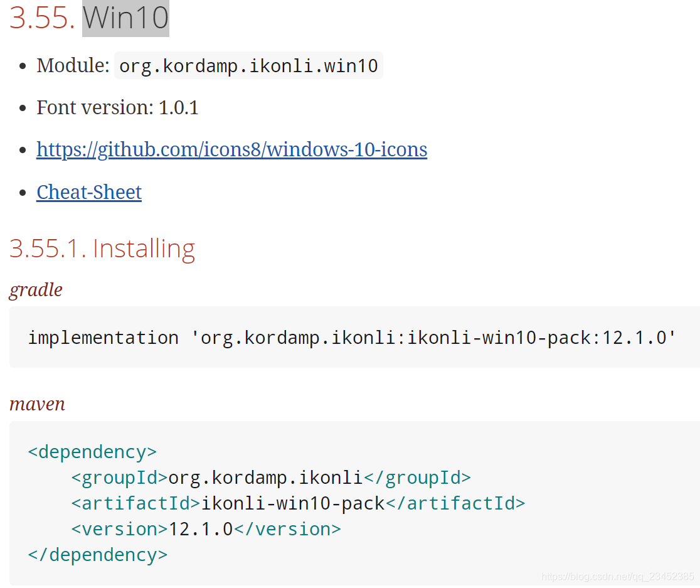Click the groupId org.kordamp.ikonli line
This screenshot has height=588, width=700.
point(271,478)
